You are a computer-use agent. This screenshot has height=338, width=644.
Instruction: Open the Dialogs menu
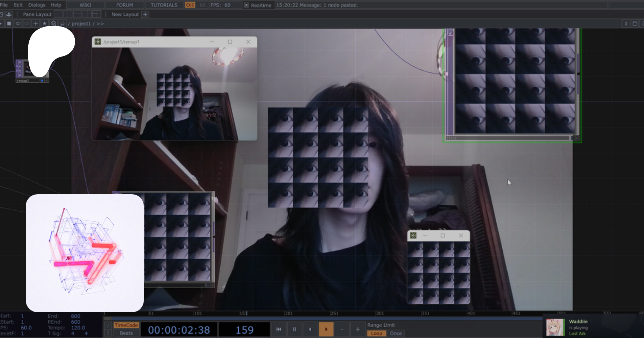[37, 5]
